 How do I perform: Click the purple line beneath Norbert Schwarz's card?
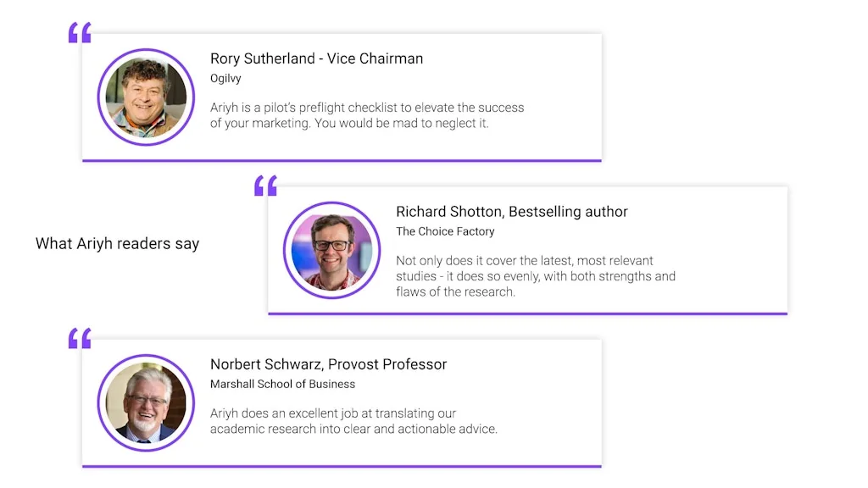(x=342, y=466)
